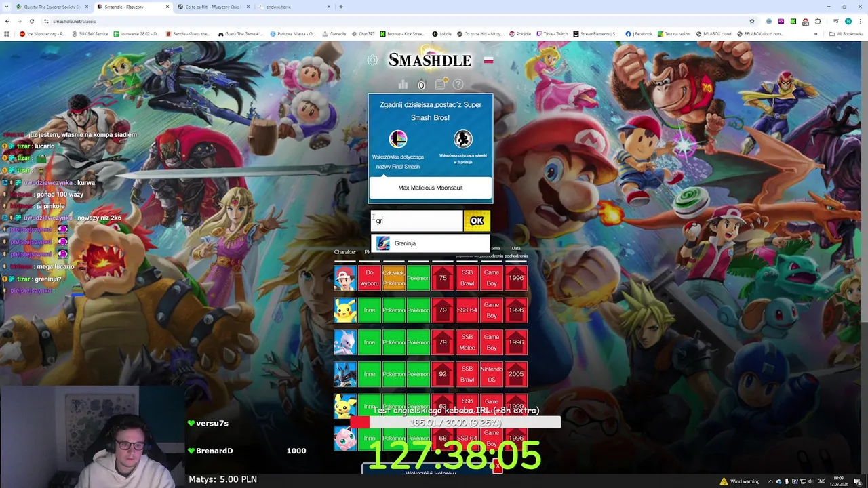The width and height of the screenshot is (868, 488).
Task: Open the Wind warning weather widget
Action: coord(741,481)
